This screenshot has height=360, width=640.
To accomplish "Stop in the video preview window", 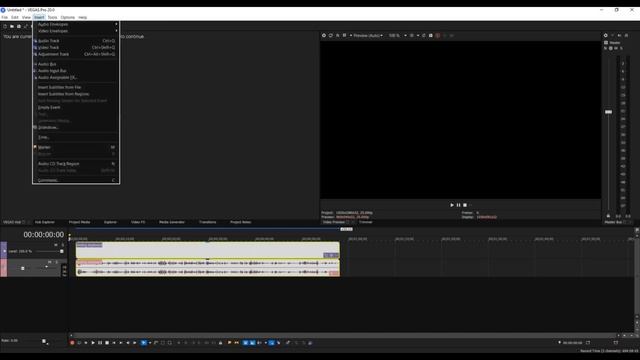I will 465,205.
